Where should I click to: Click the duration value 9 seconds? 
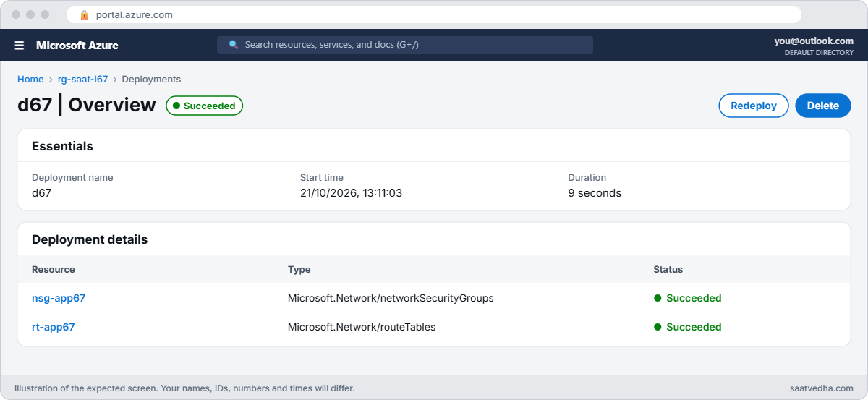pyautogui.click(x=595, y=193)
